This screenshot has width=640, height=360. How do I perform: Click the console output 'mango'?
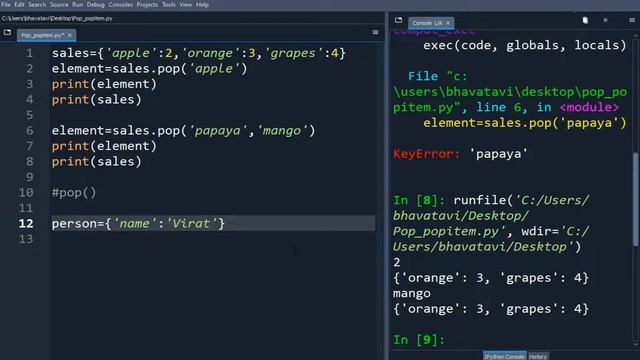click(411, 293)
